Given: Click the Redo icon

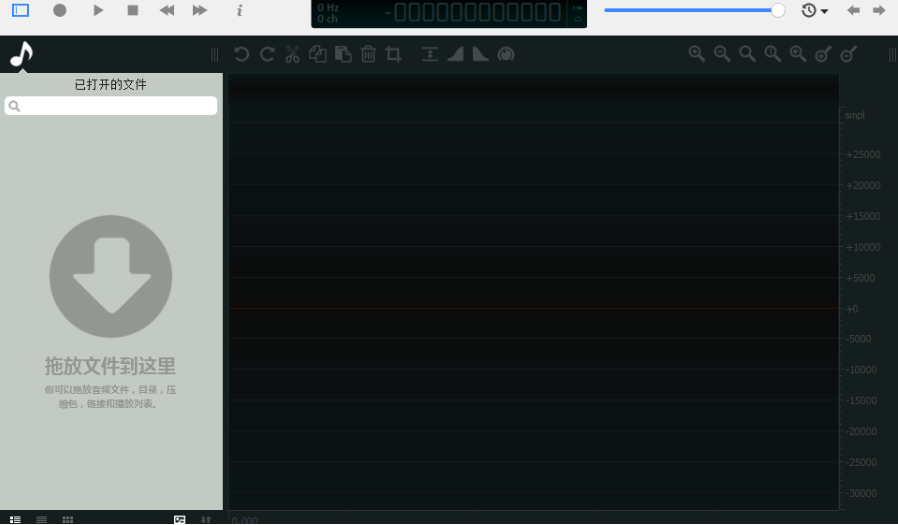Looking at the screenshot, I should [x=267, y=54].
